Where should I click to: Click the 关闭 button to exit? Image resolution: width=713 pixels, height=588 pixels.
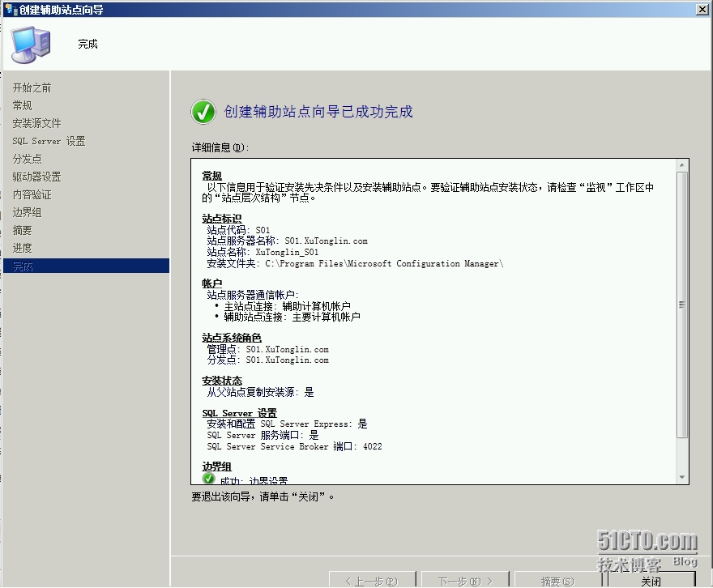click(x=651, y=580)
